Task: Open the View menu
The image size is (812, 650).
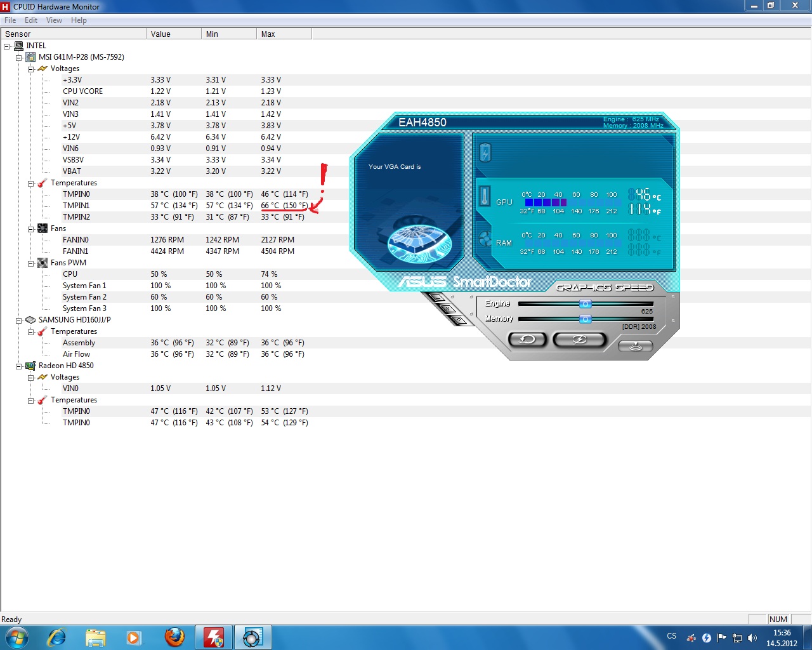Action: (x=54, y=20)
